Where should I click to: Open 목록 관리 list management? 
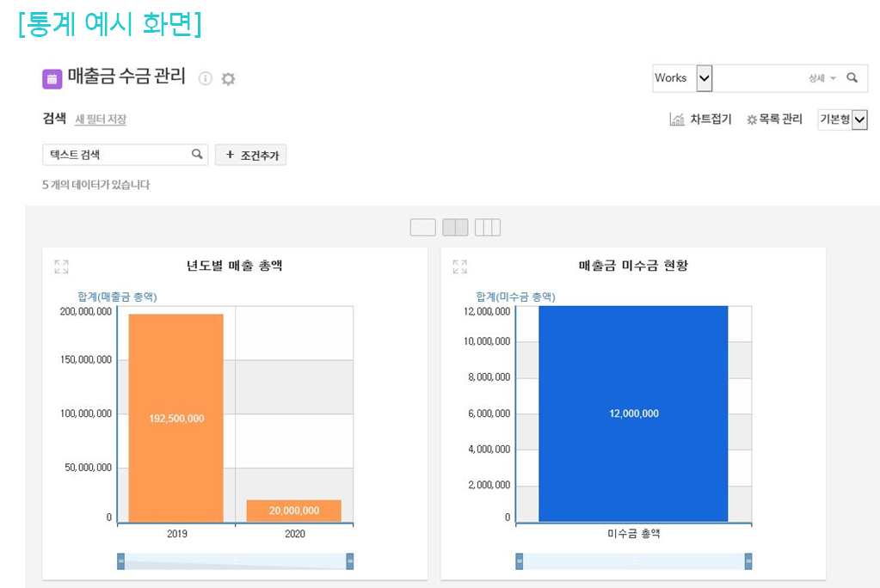pos(774,119)
